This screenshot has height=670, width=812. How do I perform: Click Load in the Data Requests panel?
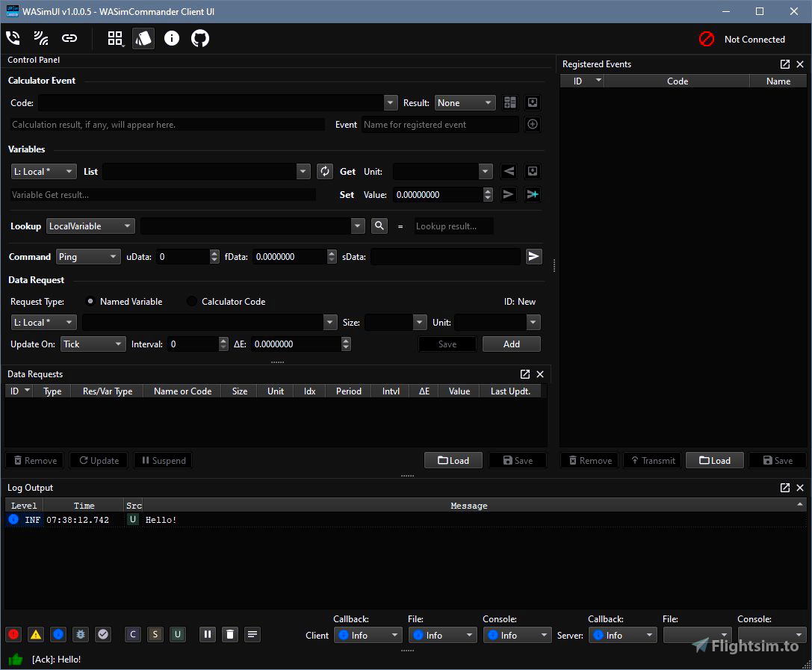pos(453,460)
